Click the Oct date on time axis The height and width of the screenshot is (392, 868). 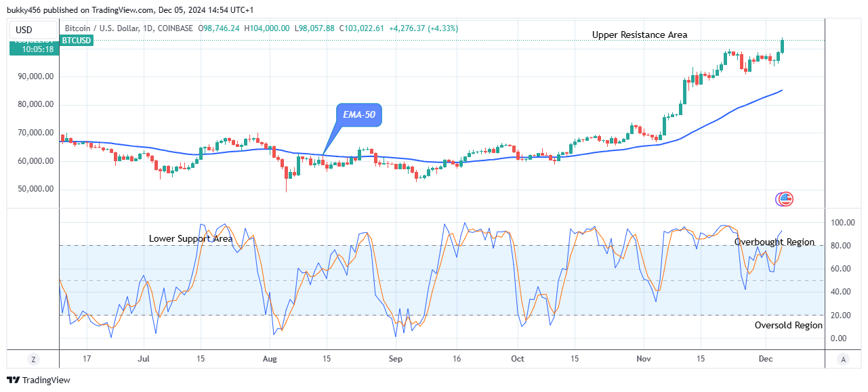pyautogui.click(x=518, y=359)
